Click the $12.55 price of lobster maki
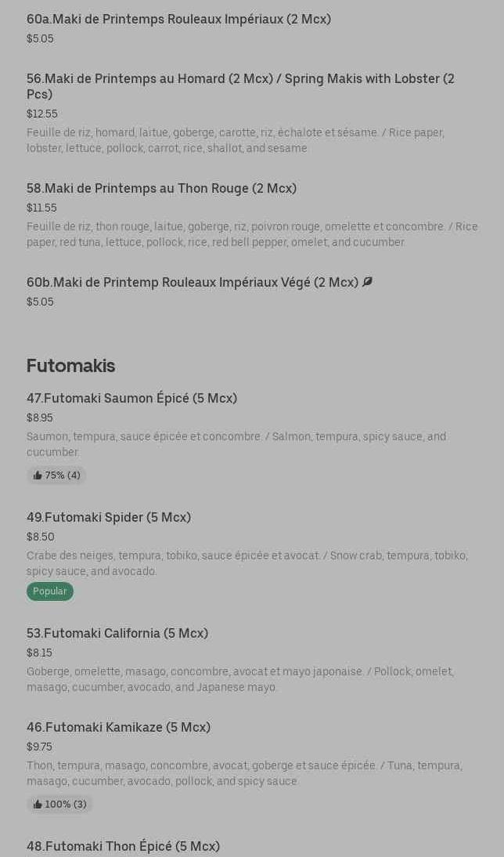The height and width of the screenshot is (857, 504). coord(42,114)
